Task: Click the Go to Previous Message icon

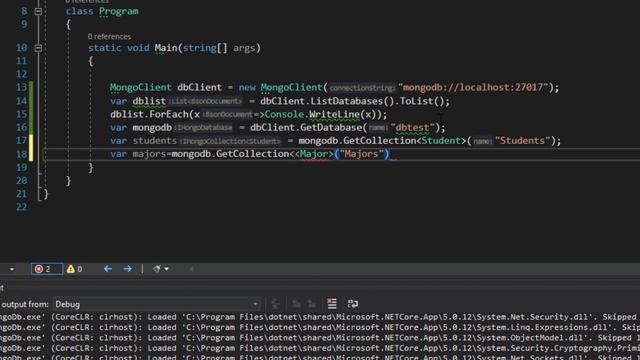Action: 296,304
